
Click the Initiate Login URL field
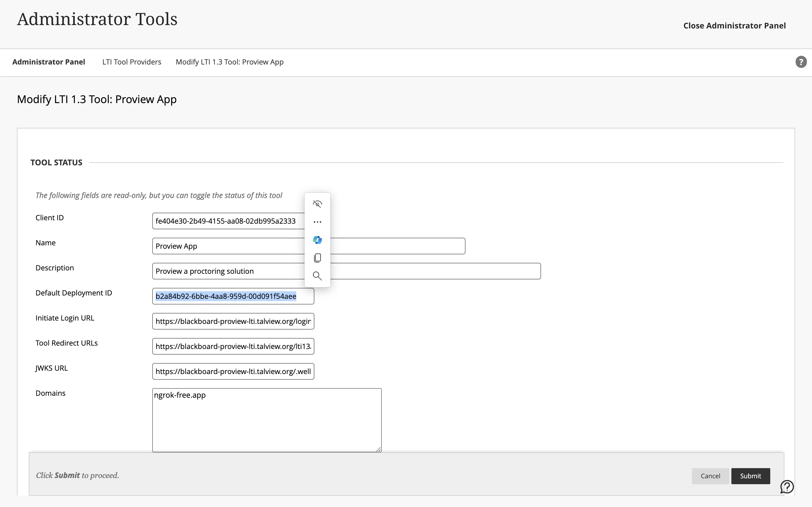pos(233,321)
